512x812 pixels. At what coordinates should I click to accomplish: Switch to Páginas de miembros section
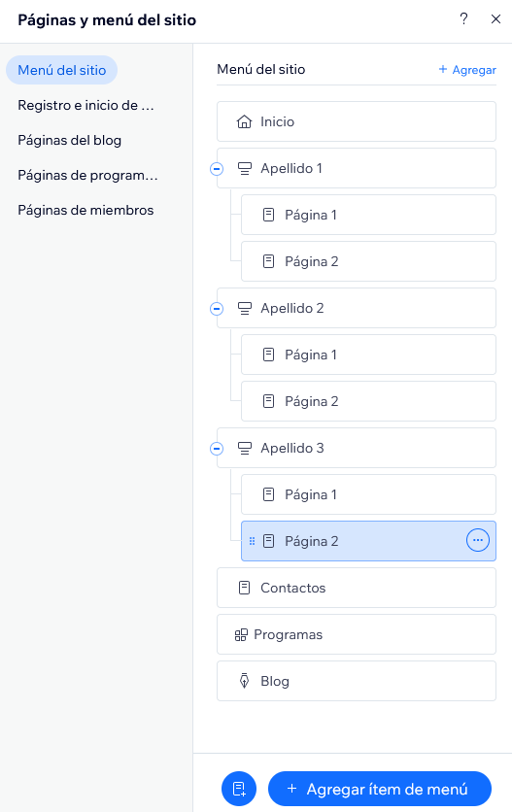click(x=85, y=210)
